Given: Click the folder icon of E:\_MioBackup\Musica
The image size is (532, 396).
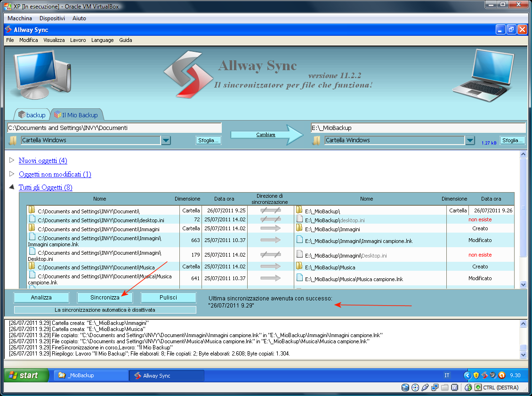Looking at the screenshot, I should 299,266.
